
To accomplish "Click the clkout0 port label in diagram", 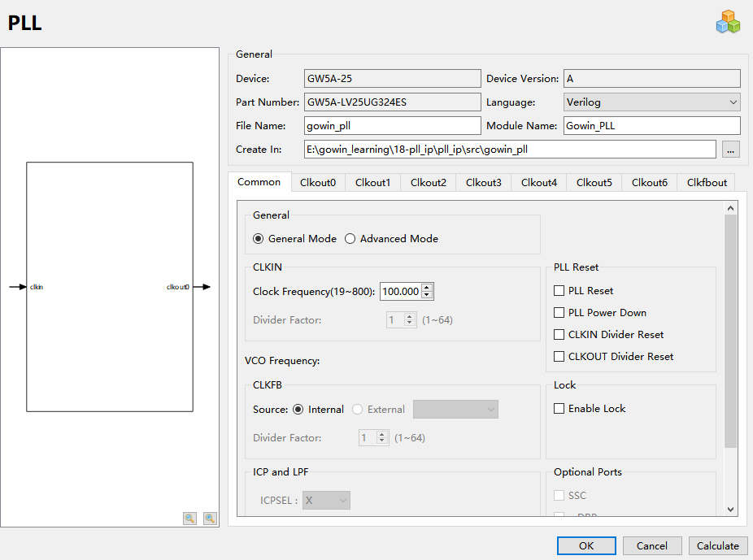I will (x=178, y=287).
